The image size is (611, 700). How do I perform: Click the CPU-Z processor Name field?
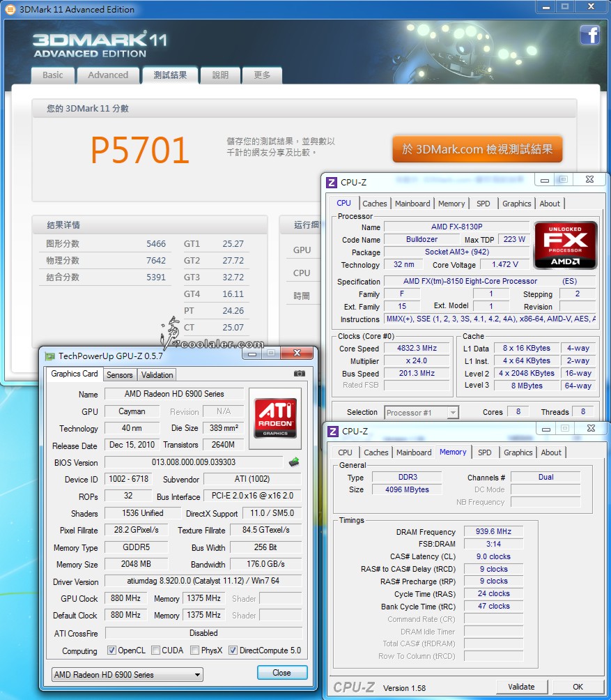tap(456, 227)
